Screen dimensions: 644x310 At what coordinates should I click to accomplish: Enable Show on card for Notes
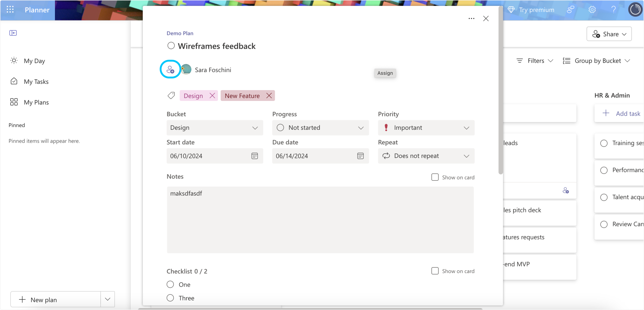coord(435,177)
